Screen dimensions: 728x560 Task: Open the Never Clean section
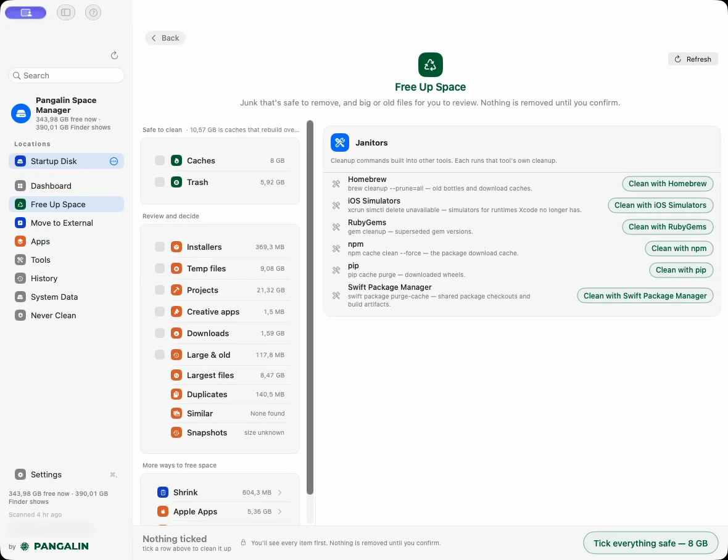(x=67, y=316)
